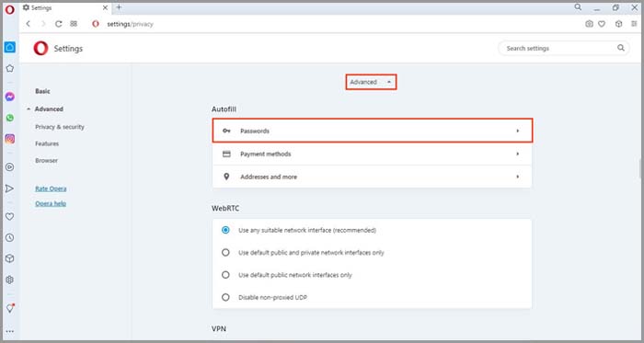Click the card icon beside Payment methods
The image size is (644, 343).
click(226, 154)
